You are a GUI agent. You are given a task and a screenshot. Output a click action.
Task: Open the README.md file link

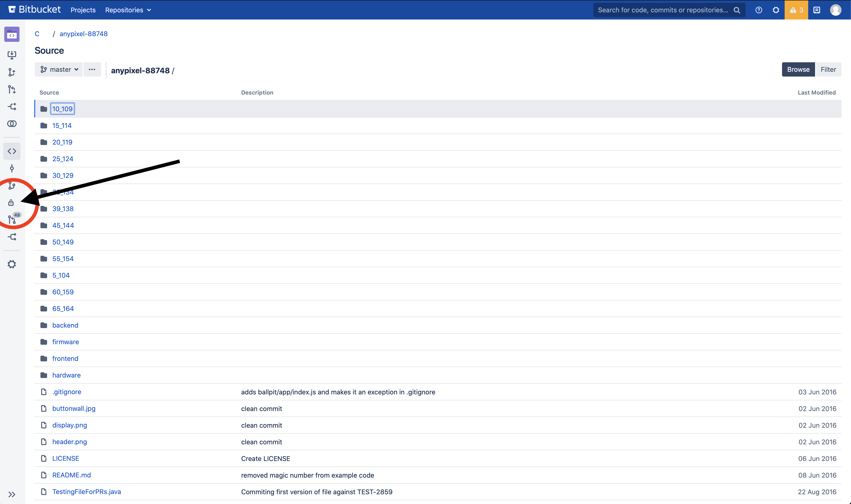pos(71,475)
